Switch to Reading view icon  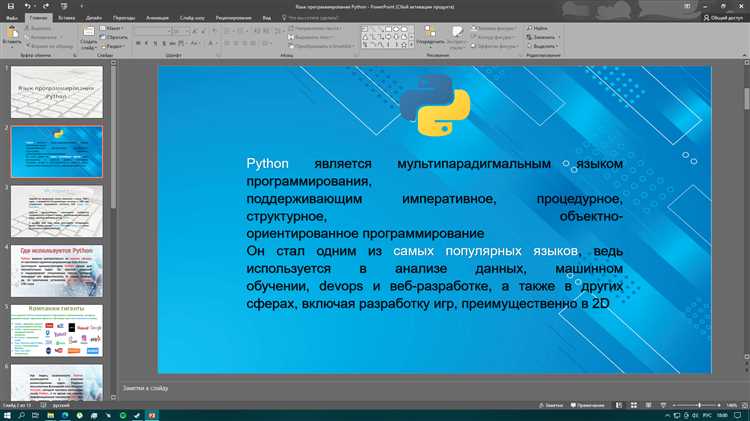click(648, 405)
